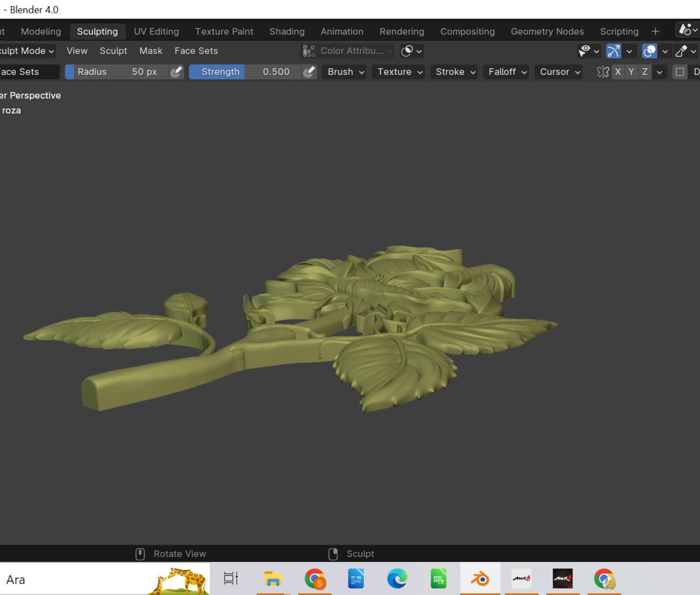This screenshot has width=700, height=595.
Task: Open the Face Sets menu
Action: pos(196,51)
